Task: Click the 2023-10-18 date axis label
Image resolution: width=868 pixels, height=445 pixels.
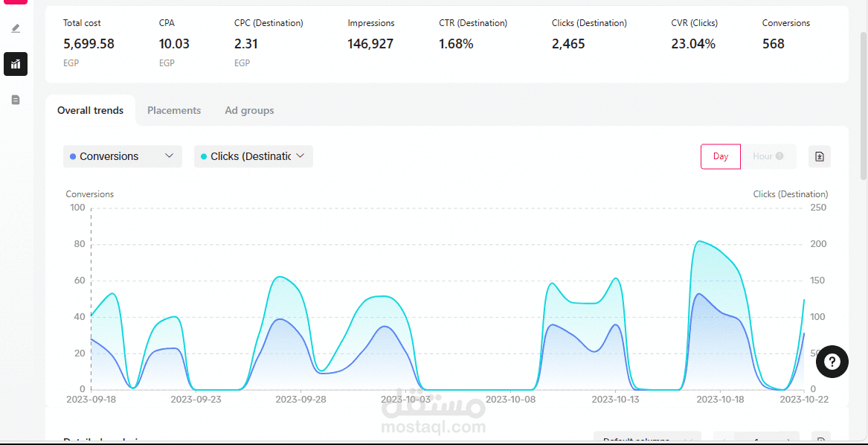Action: click(720, 398)
